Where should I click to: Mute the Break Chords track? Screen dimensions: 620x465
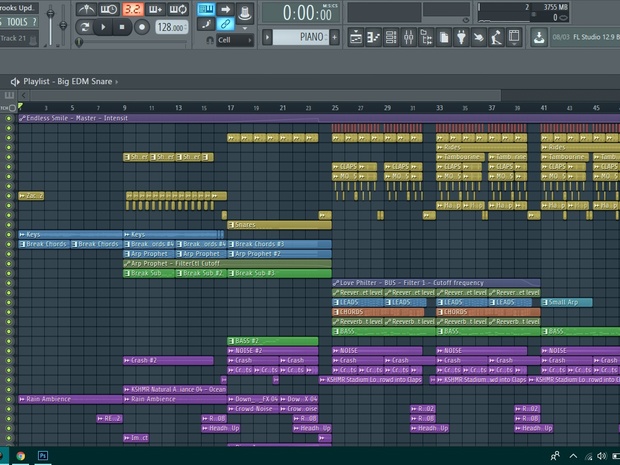pyautogui.click(x=9, y=244)
